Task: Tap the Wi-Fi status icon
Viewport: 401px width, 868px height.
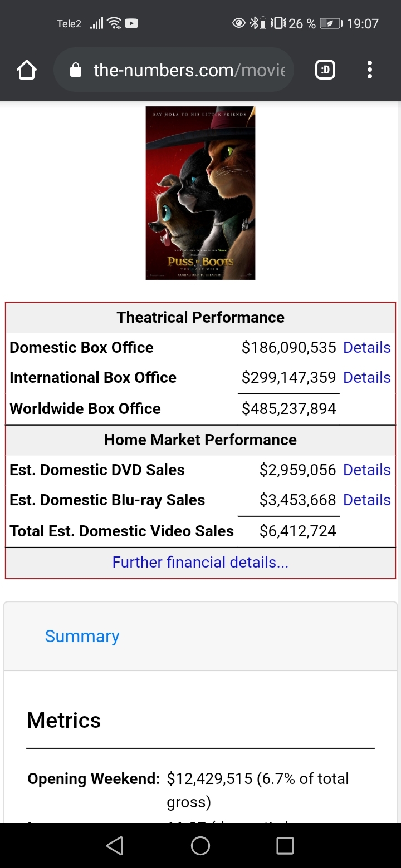Action: 115,23
